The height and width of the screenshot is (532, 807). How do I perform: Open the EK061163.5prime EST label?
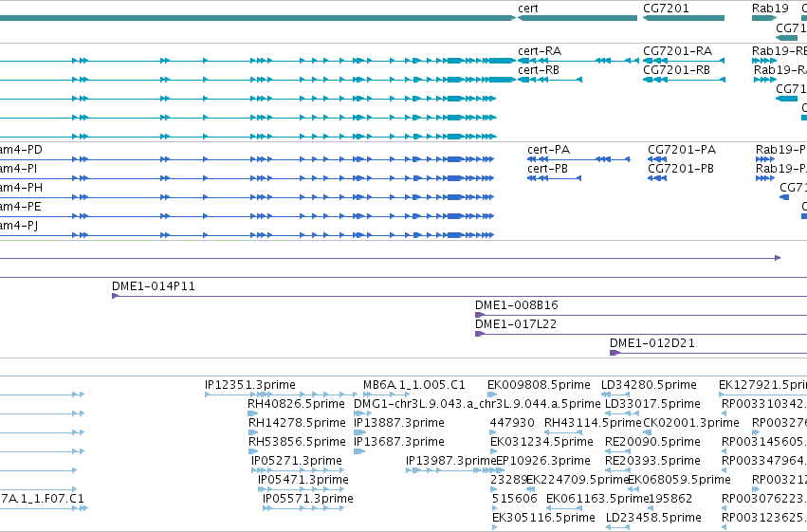point(597,499)
